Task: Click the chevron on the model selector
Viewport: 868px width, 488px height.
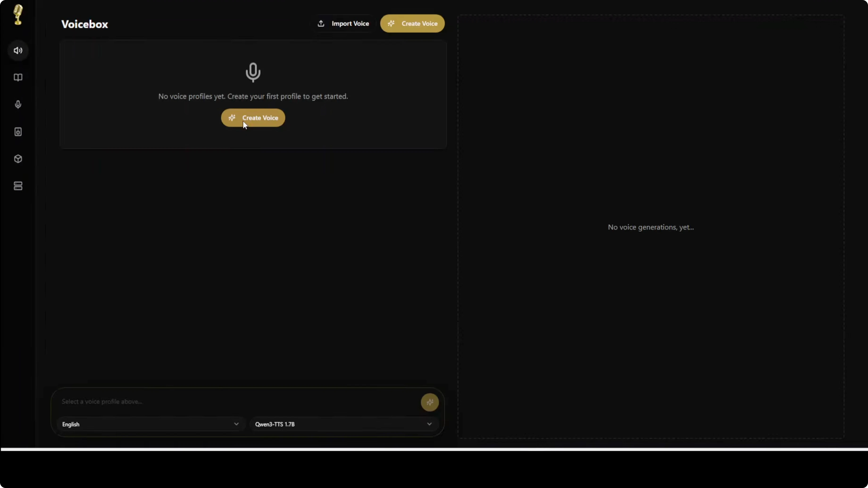Action: (x=429, y=424)
